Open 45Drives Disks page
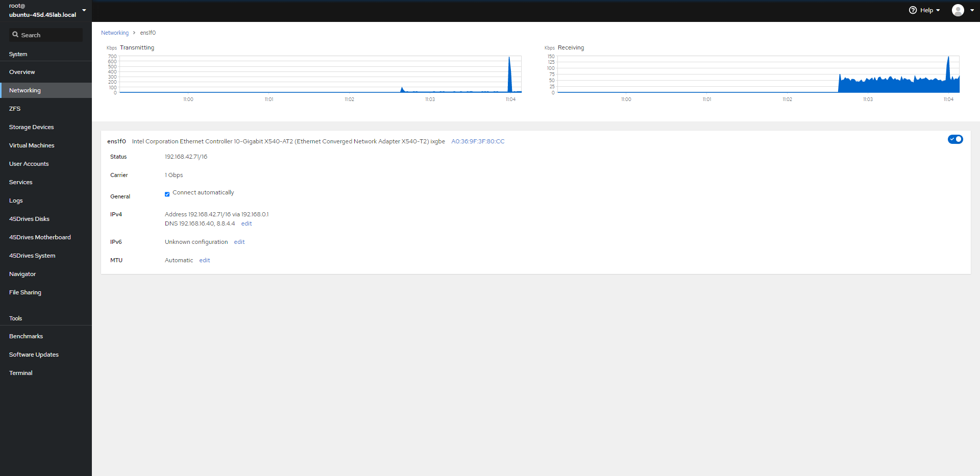Screen dimensions: 980x476 click(46, 219)
